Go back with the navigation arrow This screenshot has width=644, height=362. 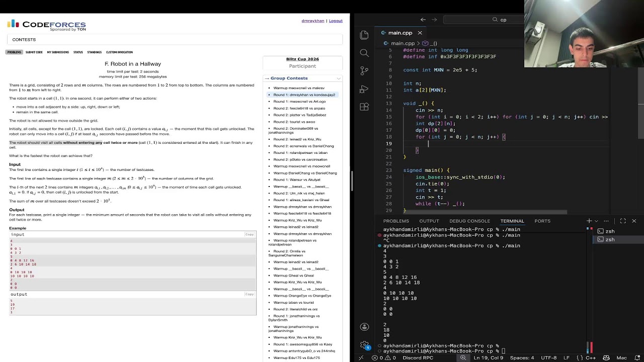pyautogui.click(x=423, y=20)
